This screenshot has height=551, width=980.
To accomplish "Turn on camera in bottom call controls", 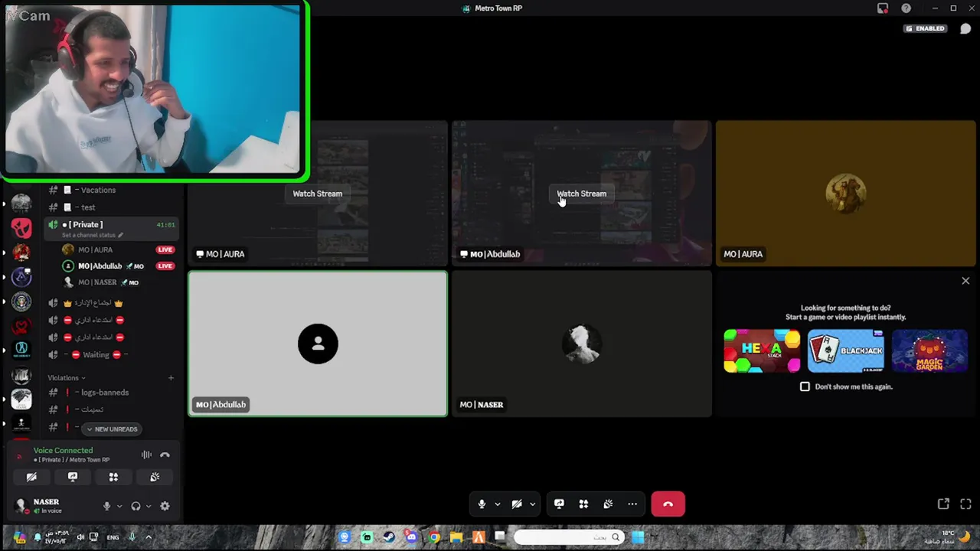I will point(517,504).
